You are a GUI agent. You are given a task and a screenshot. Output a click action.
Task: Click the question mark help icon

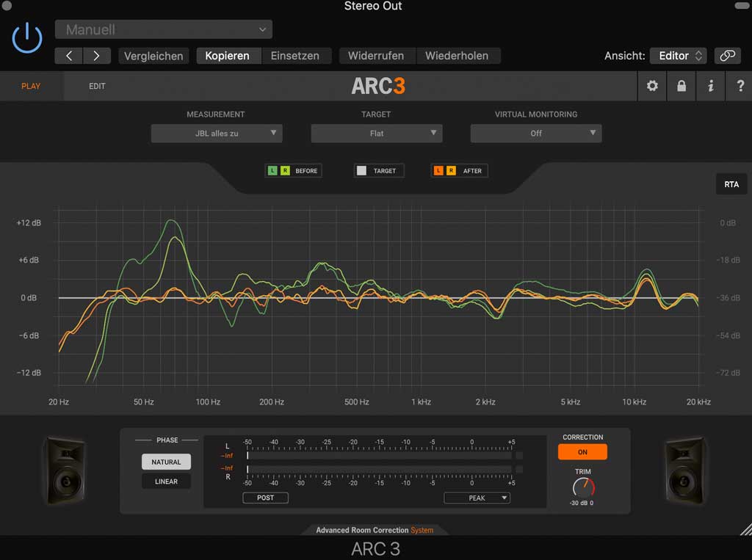[739, 86]
